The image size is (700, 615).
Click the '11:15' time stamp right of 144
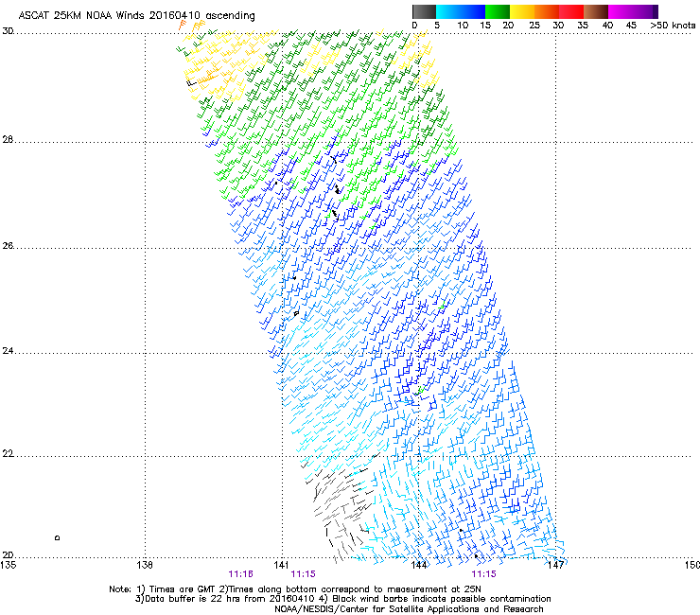pos(484,574)
